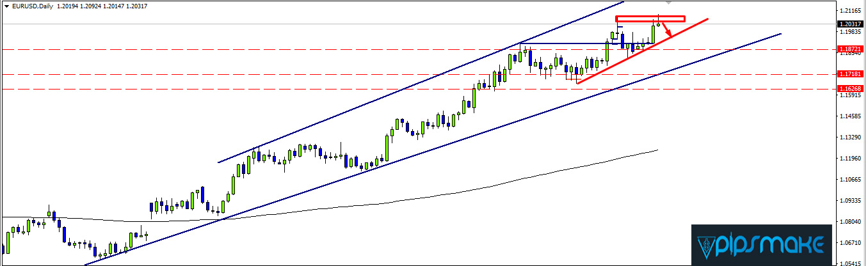Select the red rectangle zone at the chart top

(x=650, y=19)
